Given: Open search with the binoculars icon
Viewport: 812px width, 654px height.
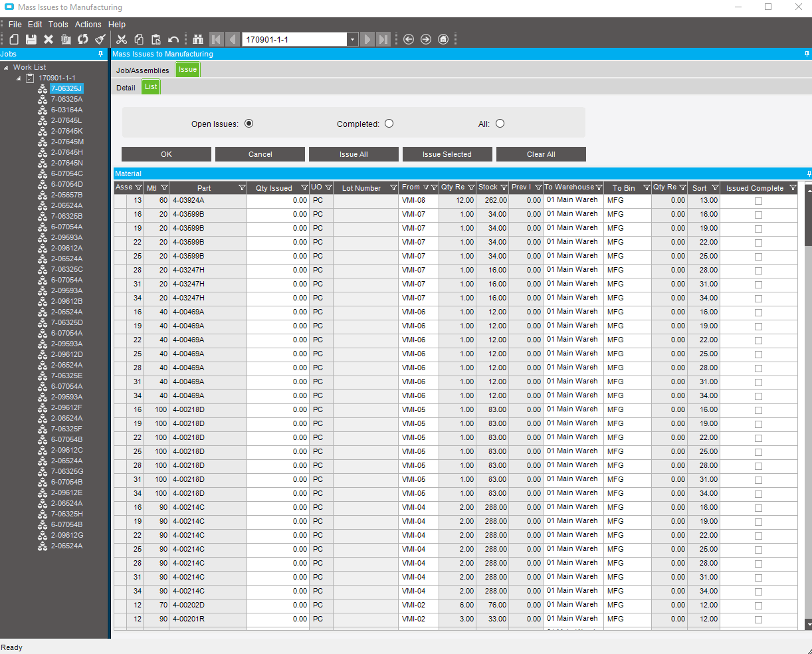Looking at the screenshot, I should click(x=198, y=39).
